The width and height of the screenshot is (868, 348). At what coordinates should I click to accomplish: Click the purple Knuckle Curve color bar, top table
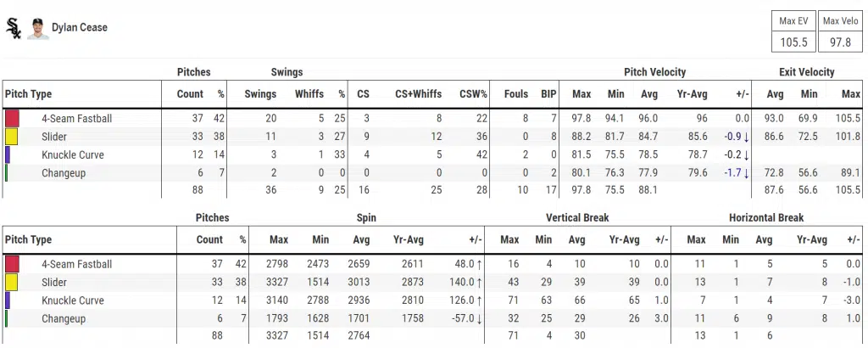(8, 155)
